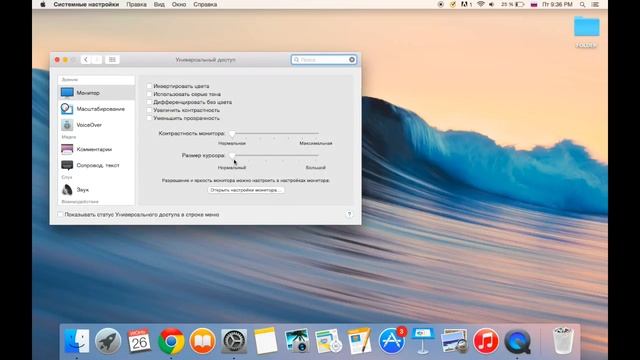Open accessibility help with the question mark
640x360 pixels.
tap(349, 214)
